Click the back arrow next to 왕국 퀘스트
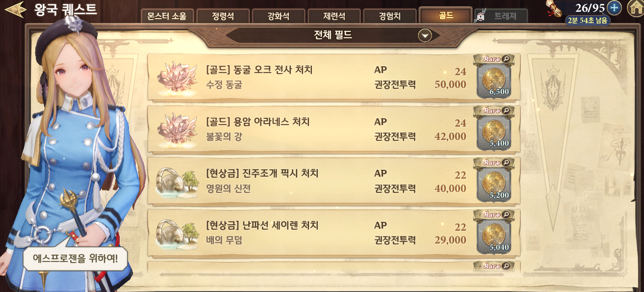Screen dimensions: 644x292 (15, 9)
